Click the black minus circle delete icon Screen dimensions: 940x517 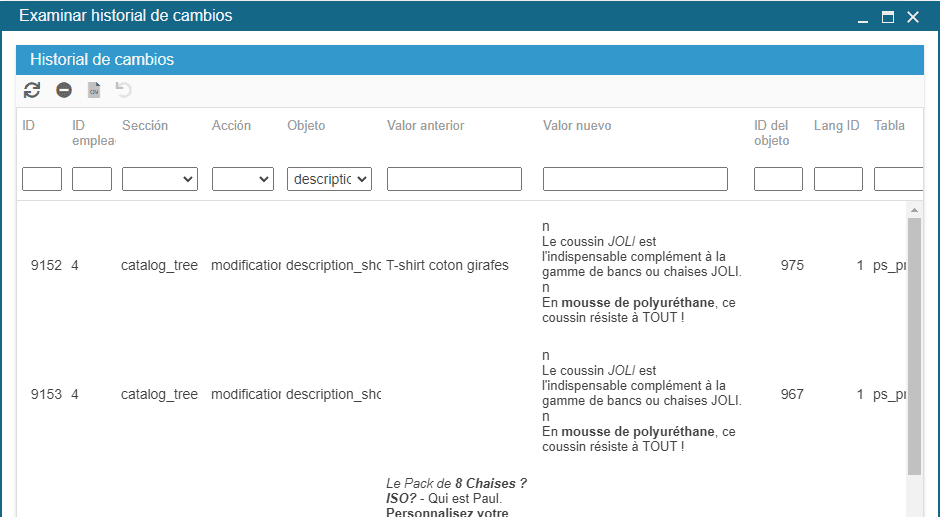click(64, 90)
